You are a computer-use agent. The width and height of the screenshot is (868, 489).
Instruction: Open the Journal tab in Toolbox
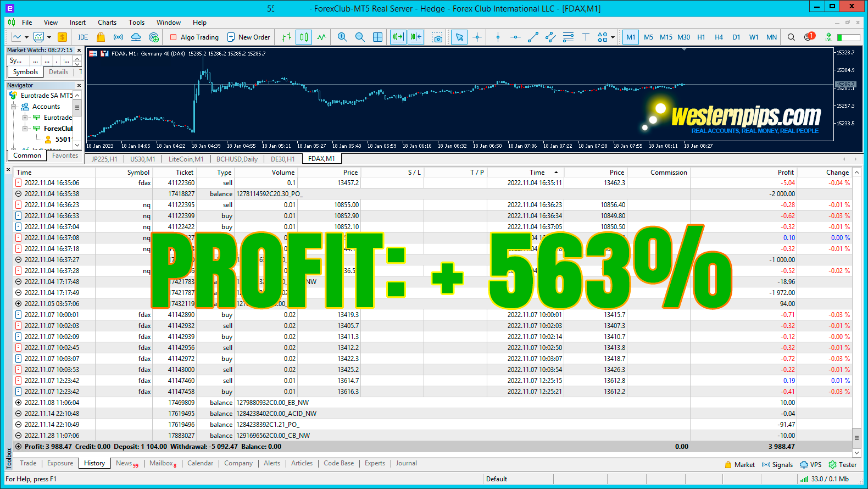pos(407,463)
